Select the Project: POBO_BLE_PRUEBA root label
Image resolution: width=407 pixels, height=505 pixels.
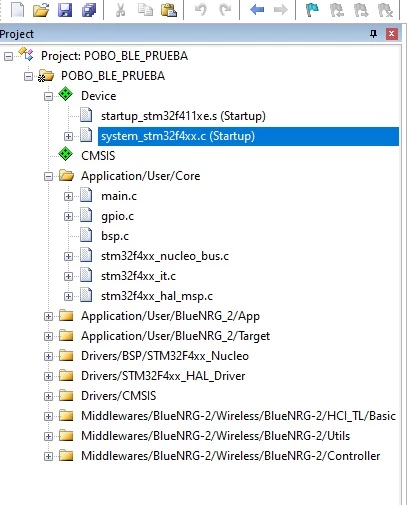[114, 56]
